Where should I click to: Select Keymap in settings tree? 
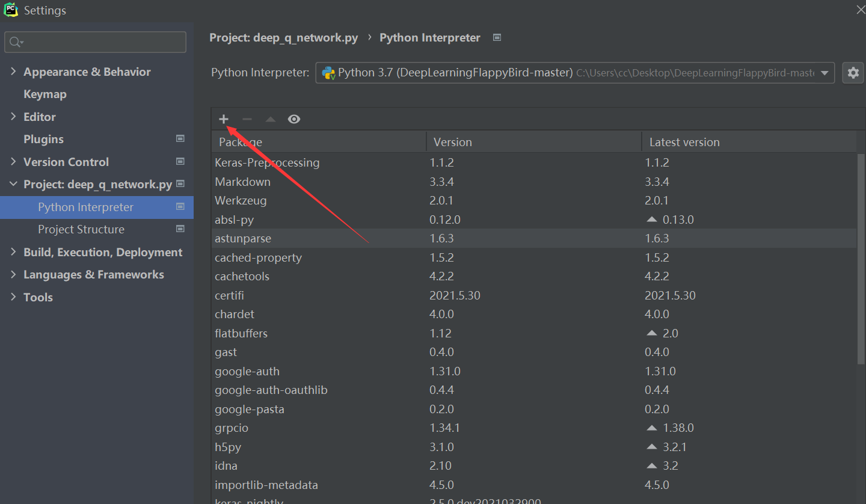(x=45, y=94)
